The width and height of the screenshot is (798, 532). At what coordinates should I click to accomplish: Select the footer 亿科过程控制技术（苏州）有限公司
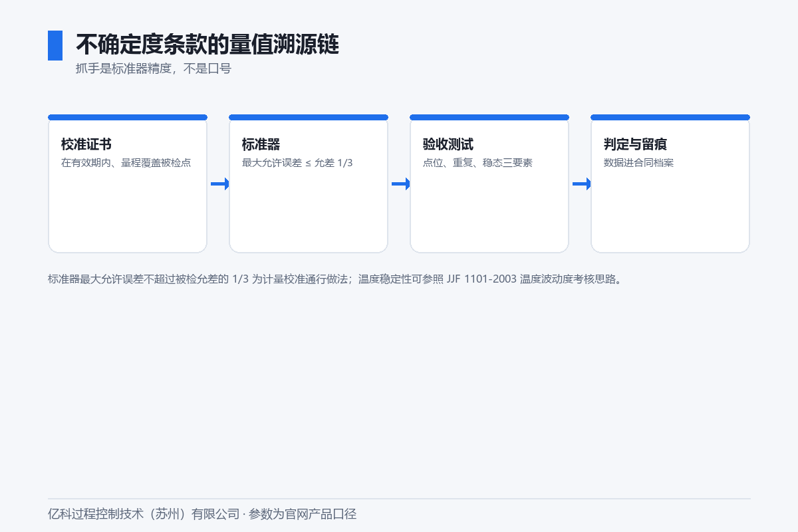(144, 514)
